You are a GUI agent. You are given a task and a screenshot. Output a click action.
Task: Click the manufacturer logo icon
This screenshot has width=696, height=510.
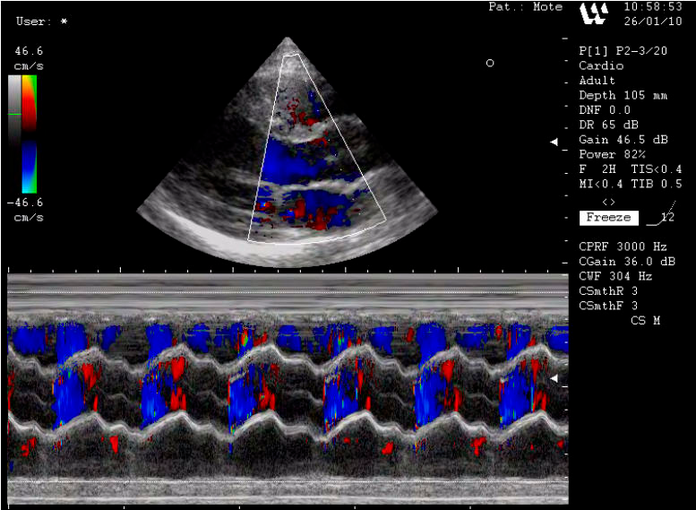pos(593,14)
